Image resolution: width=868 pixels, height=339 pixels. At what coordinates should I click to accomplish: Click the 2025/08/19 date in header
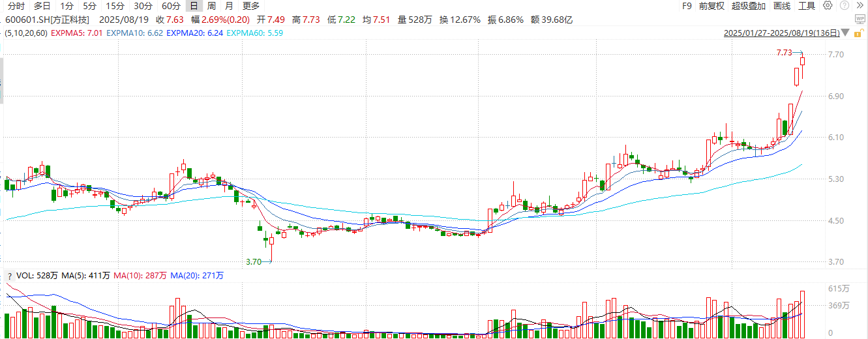click(123, 20)
